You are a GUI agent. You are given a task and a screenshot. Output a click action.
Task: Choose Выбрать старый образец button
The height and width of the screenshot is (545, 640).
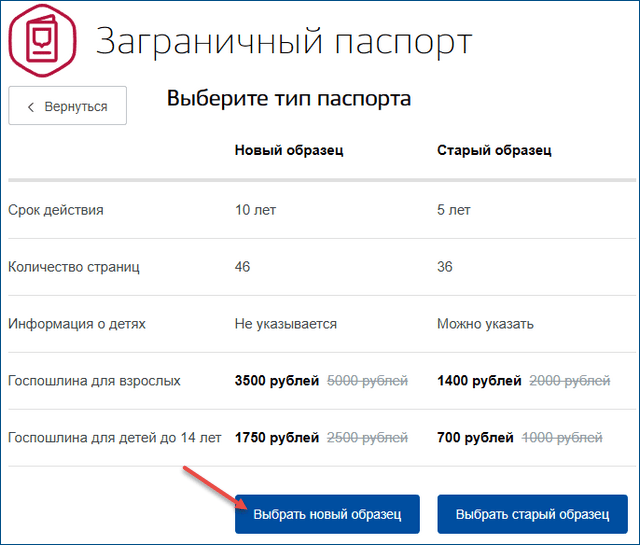[533, 514]
